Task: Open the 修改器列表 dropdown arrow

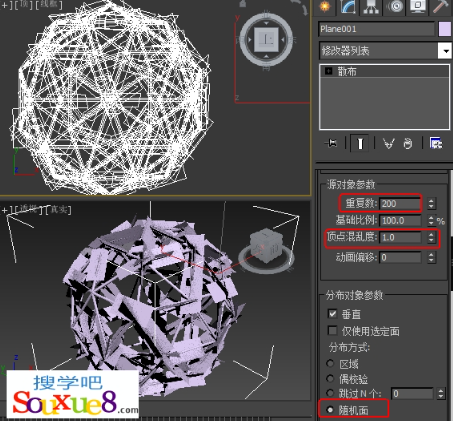Action: coord(445,51)
